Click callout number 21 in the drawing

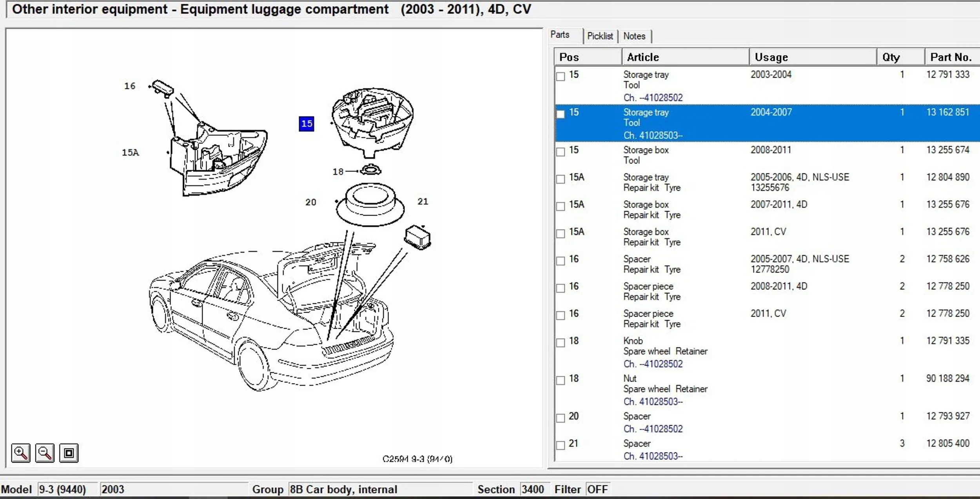pos(423,202)
